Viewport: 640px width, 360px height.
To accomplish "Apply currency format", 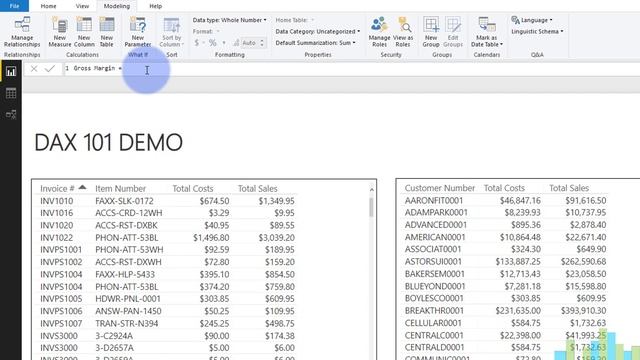I will 197,42.
